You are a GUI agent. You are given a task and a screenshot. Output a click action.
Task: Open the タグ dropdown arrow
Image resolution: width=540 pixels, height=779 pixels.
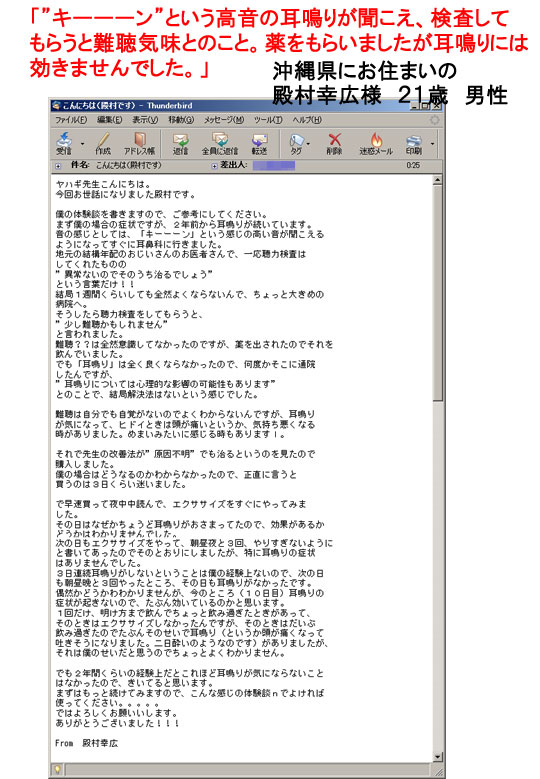click(x=309, y=144)
